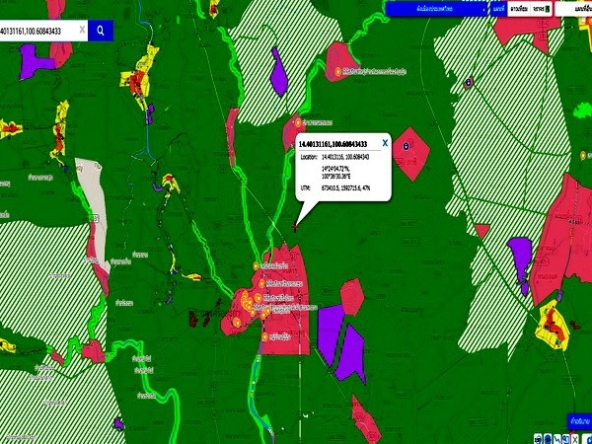Switch to the แผนที่ map view tab
This screenshot has width=592, height=444.
[499, 9]
